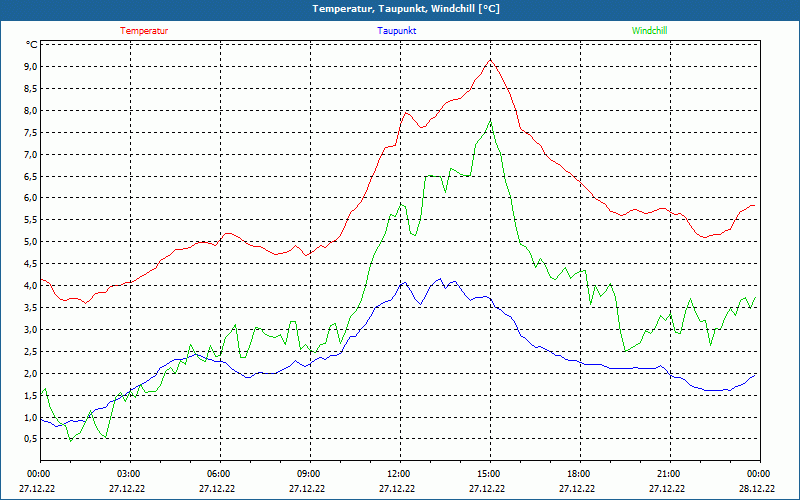Click the red temperature curve's highest peak
Screen dimensions: 800x500
tap(490, 59)
